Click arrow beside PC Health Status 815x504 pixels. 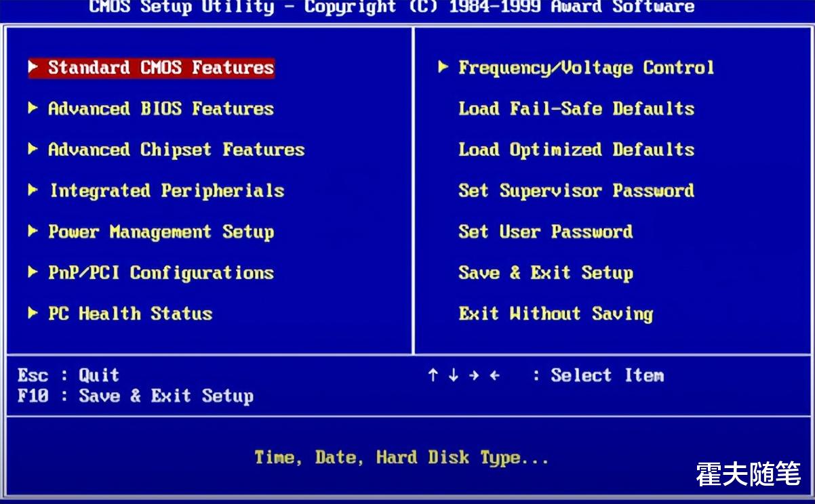pos(33,312)
